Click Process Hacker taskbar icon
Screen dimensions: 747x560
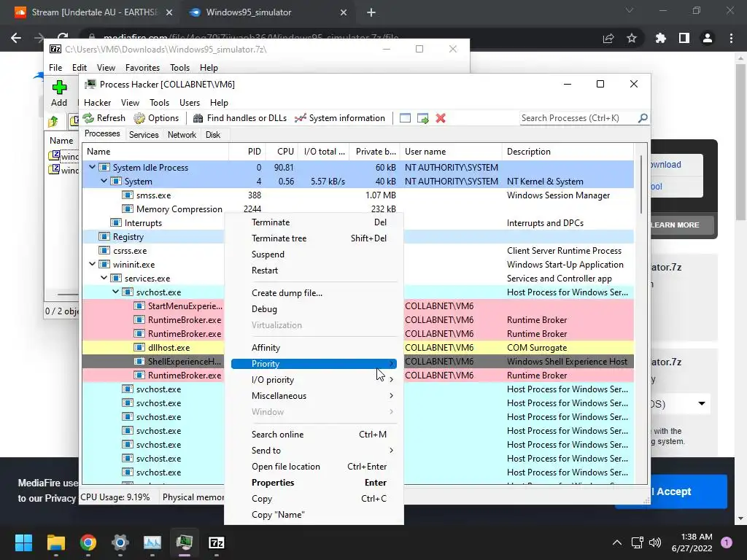point(185,542)
